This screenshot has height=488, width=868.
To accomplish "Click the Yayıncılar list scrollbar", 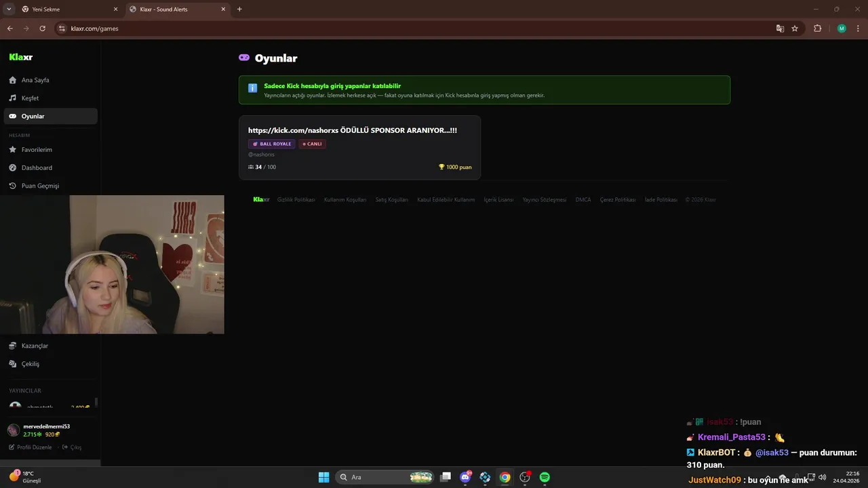I will [x=96, y=403].
